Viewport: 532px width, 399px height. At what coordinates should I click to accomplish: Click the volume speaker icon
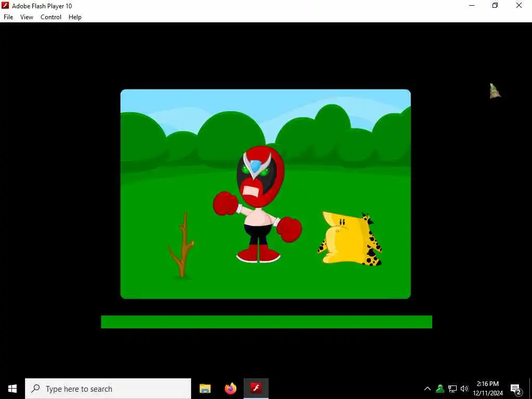coord(464,389)
